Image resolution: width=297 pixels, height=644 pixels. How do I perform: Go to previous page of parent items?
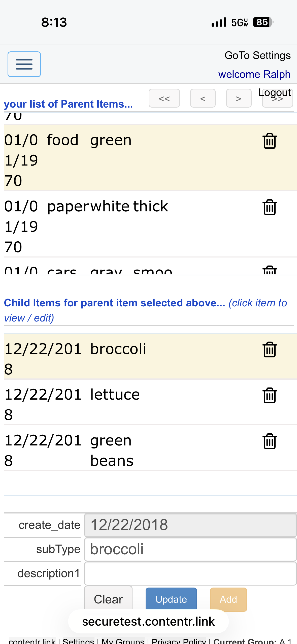(203, 98)
